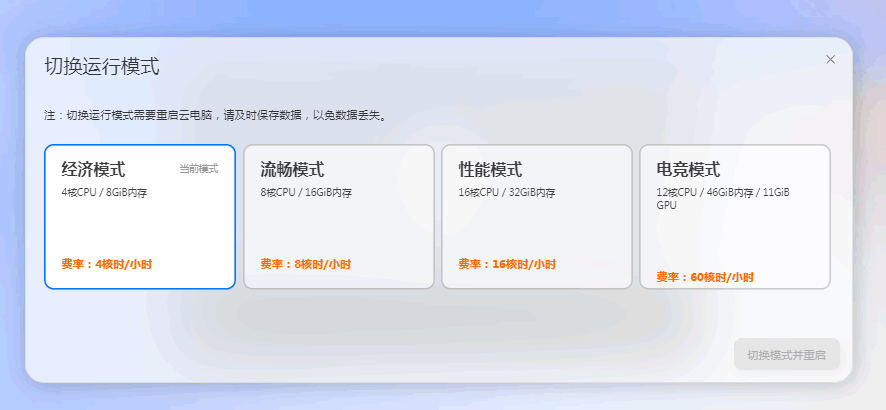Click the 费率：60核时/小时 rate text

[x=705, y=277]
